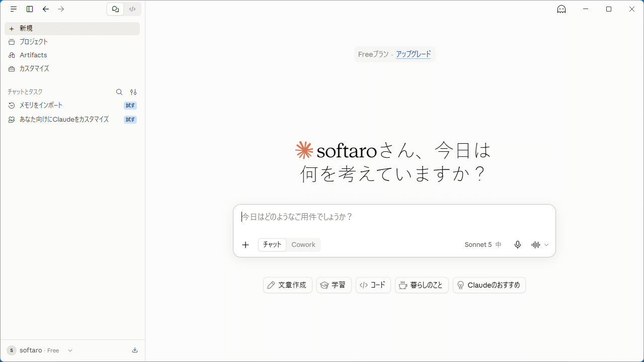Close the Claude window
Image resolution: width=644 pixels, height=362 pixels.
coord(632,9)
